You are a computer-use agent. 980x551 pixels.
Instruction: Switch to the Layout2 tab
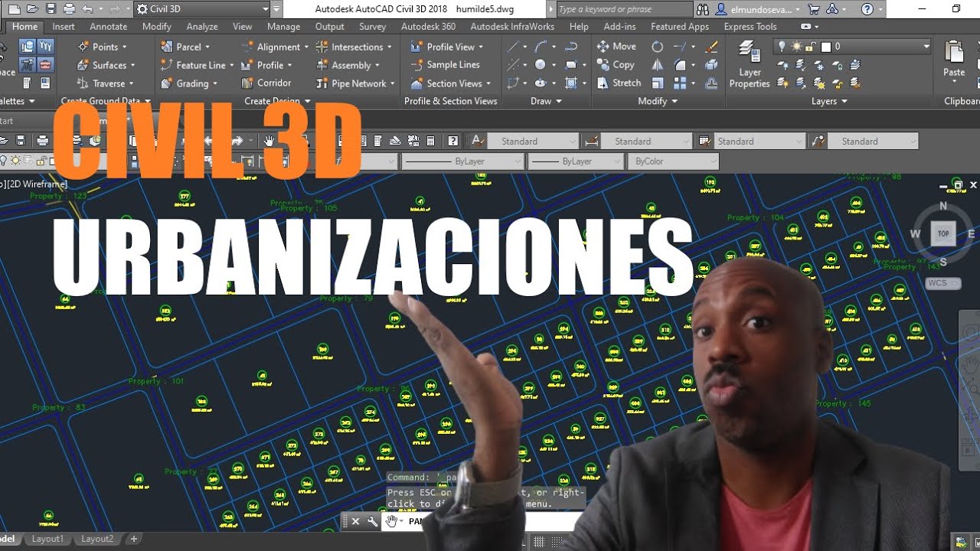coord(97,539)
